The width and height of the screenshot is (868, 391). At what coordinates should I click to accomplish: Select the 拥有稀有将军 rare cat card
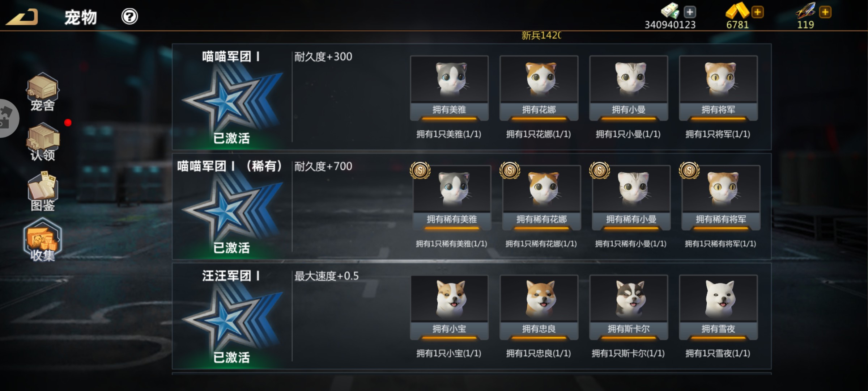721,198
